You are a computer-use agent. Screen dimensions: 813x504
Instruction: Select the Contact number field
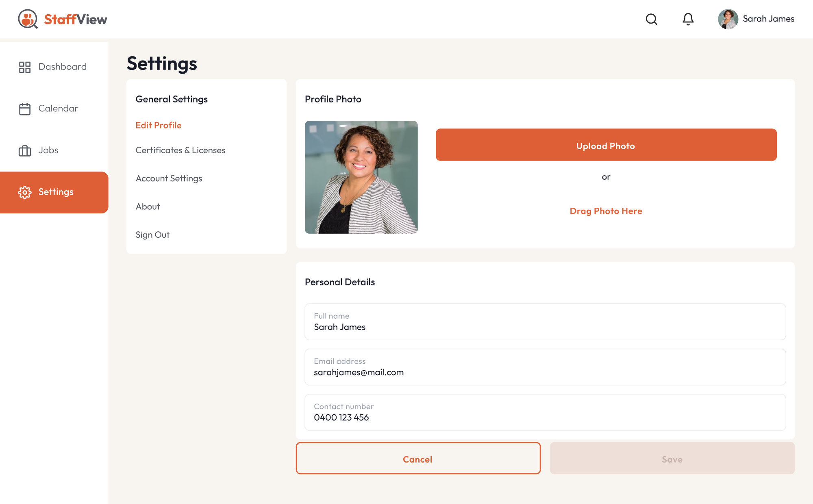tap(545, 412)
